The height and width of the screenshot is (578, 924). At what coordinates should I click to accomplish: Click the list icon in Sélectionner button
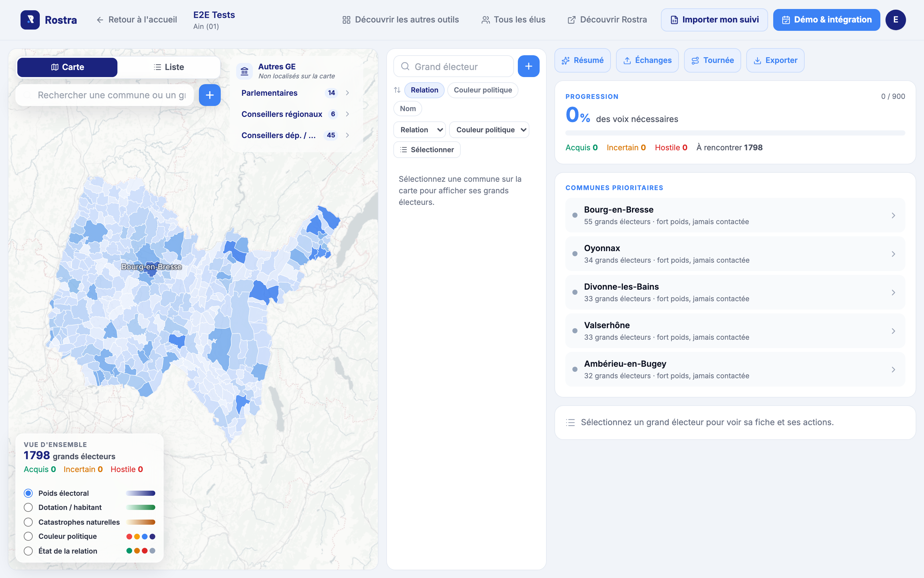pos(404,150)
